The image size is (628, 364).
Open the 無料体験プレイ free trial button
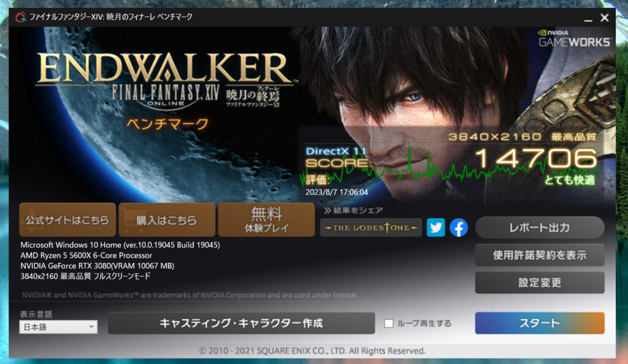[x=266, y=219]
